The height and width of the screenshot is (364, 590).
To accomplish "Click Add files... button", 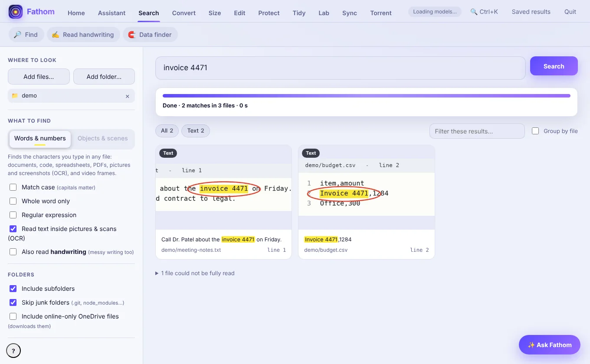I will pyautogui.click(x=39, y=77).
